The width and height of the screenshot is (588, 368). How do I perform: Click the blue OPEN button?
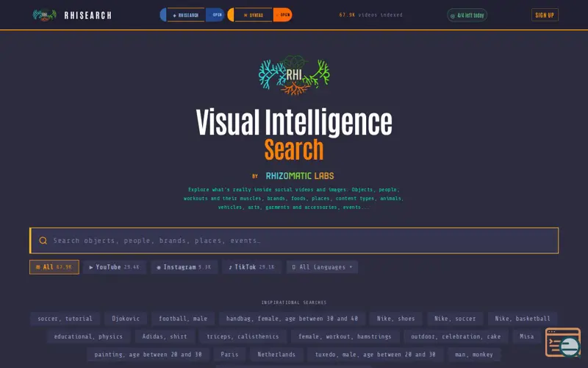point(217,15)
